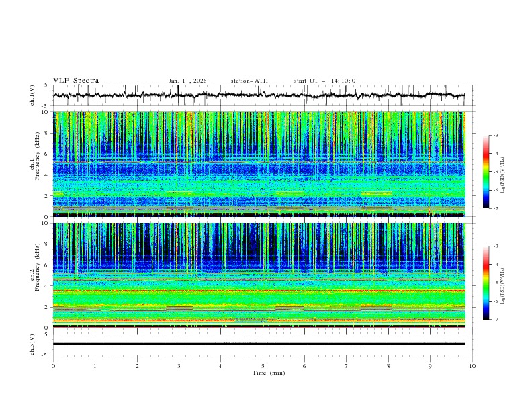This screenshot has width=532, height=411.
Task: Click the '4' kHz tick on ch.2 spectrogram
Action: coord(48,286)
